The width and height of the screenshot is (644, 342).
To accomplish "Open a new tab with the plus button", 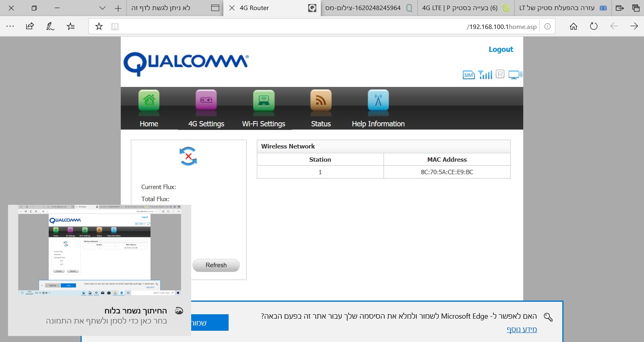I will coord(118,8).
